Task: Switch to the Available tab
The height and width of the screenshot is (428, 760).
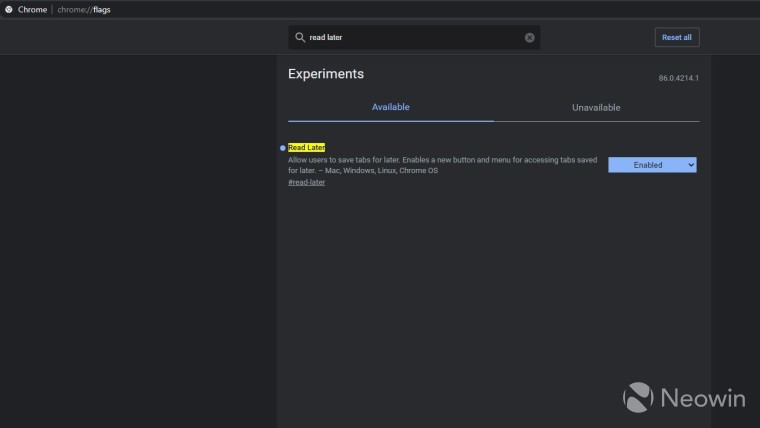Action: pos(390,107)
